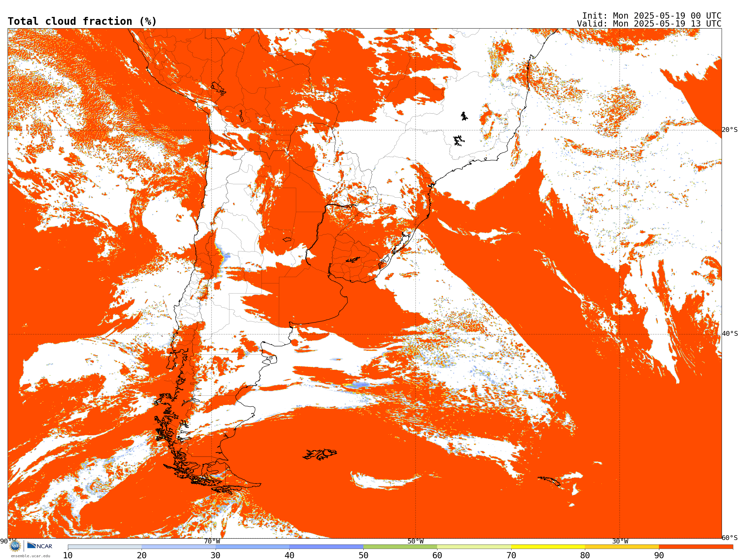This screenshot has width=744, height=560.
Task: Click the 'Total cloud fraction (%)' title
Action: click(x=82, y=21)
